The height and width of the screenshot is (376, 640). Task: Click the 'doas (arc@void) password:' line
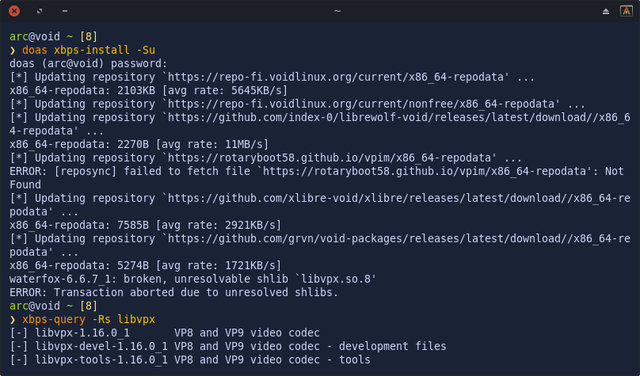tap(89, 64)
